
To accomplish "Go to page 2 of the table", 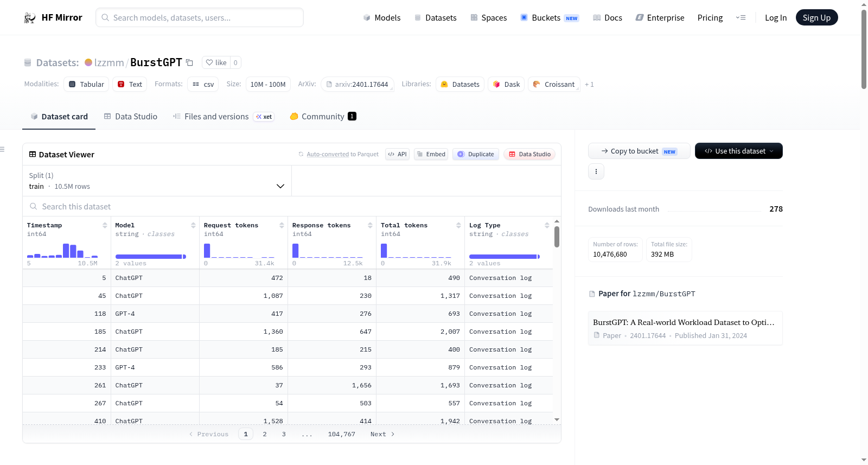I will 265,434.
